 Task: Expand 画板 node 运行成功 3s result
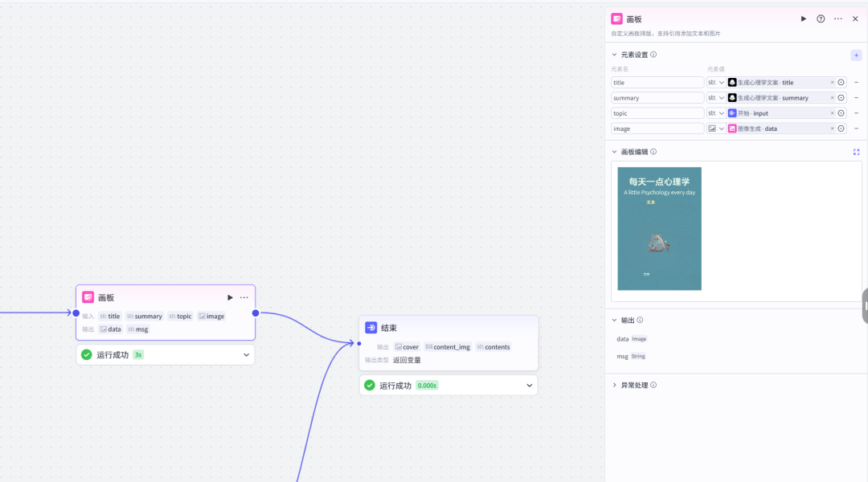[247, 355]
